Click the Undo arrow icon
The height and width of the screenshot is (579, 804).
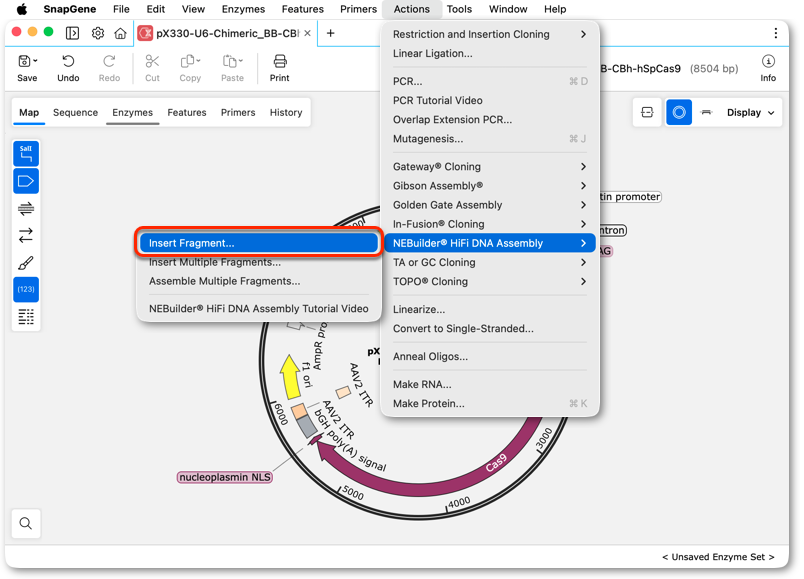[x=68, y=62]
